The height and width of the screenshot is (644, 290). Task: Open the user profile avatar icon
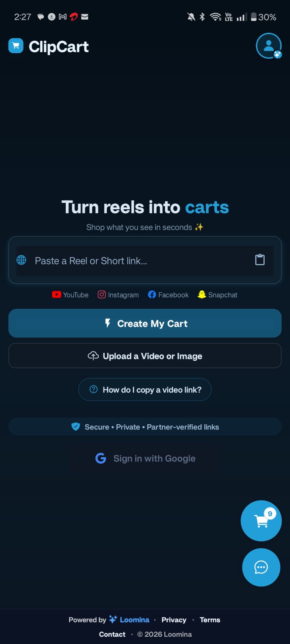[x=269, y=46]
